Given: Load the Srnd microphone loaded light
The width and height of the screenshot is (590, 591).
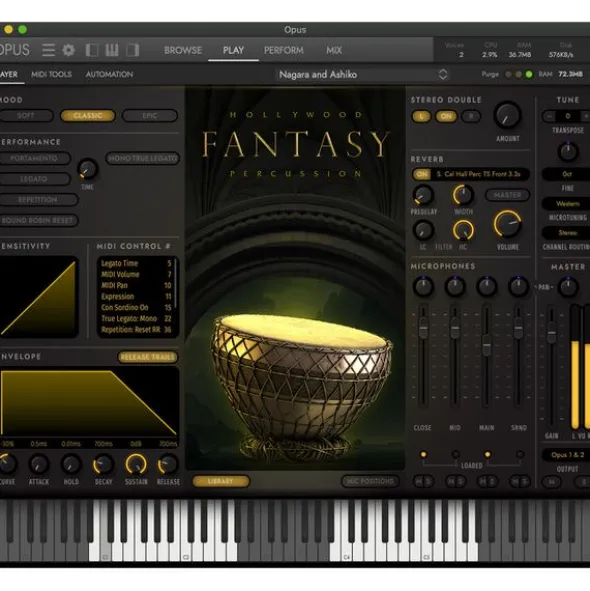Looking at the screenshot, I should 520,455.
